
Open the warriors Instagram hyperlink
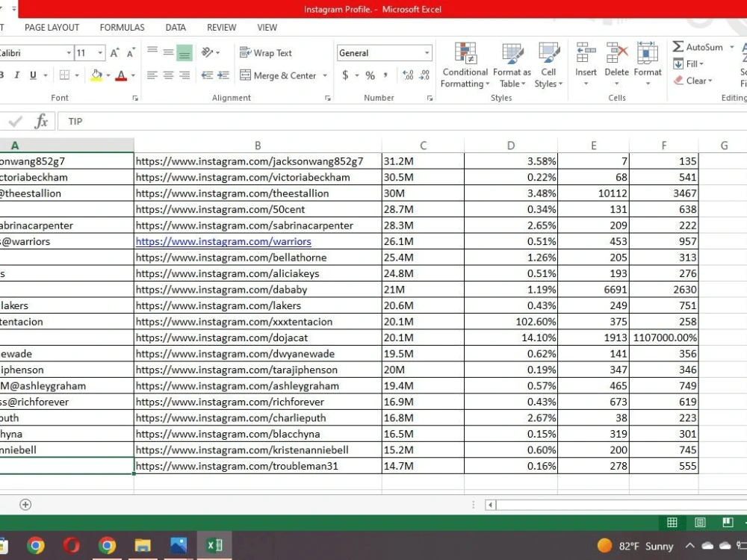click(223, 241)
